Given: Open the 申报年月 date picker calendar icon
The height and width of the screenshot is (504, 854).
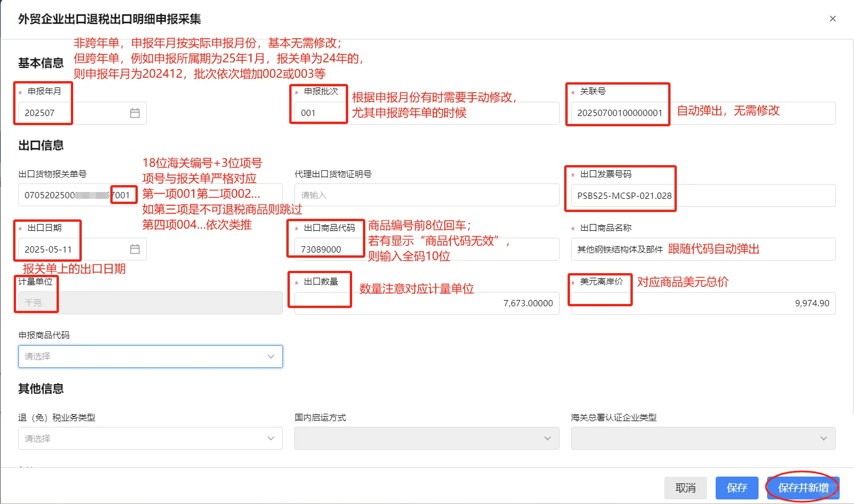Looking at the screenshot, I should pyautogui.click(x=134, y=113).
